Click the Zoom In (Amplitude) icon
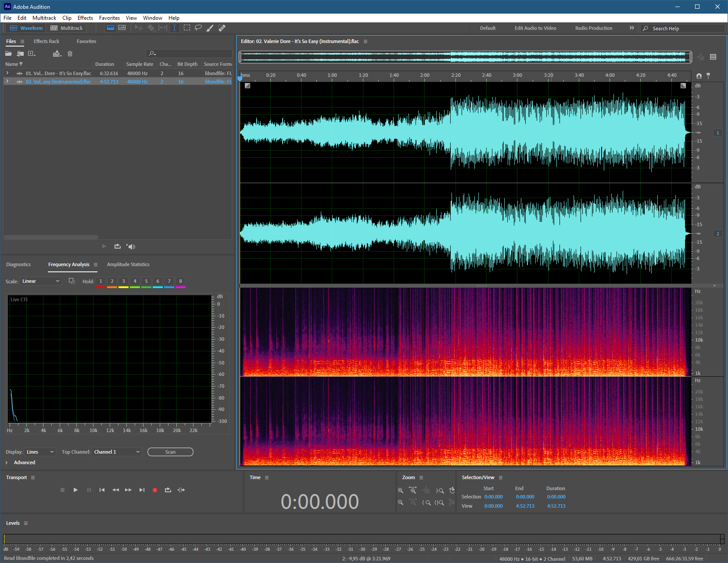The width and height of the screenshot is (728, 563). [401, 490]
